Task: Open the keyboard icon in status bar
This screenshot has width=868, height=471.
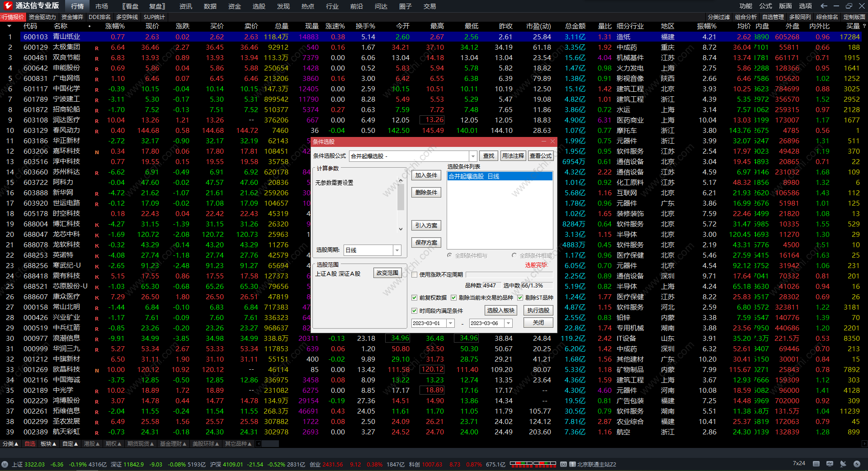Action: tap(816, 464)
